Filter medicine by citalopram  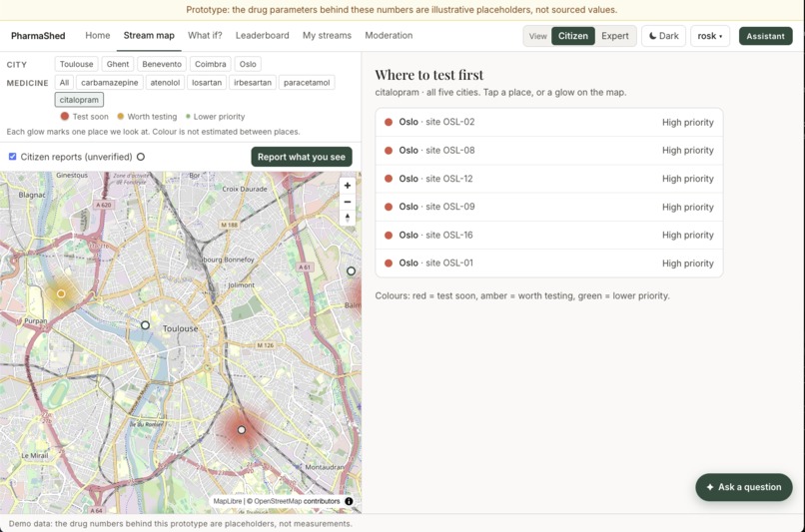pyautogui.click(x=79, y=100)
